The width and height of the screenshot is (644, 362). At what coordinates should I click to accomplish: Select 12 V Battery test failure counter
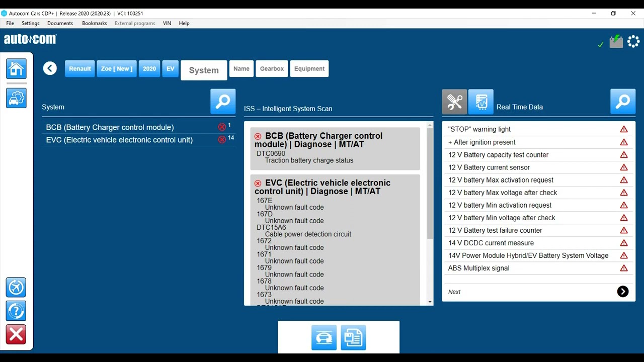pyautogui.click(x=538, y=230)
